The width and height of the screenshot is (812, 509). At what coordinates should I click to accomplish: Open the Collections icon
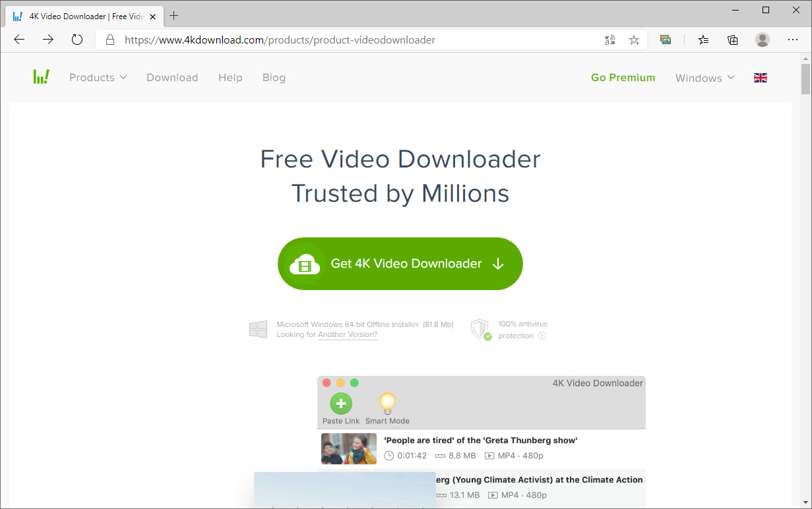733,40
